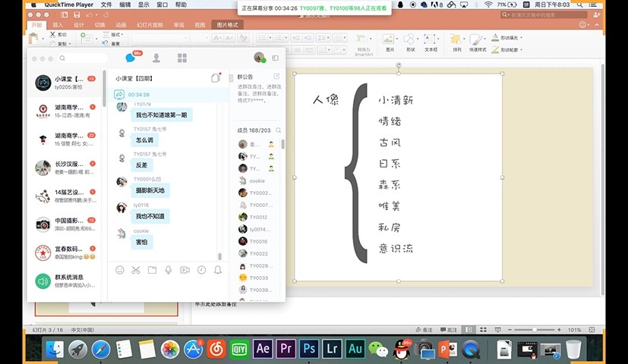Open Lightroom from the dock

[332, 348]
